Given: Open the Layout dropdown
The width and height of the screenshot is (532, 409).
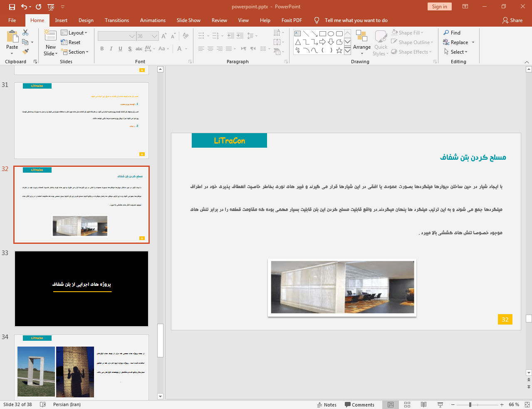Looking at the screenshot, I should pos(74,32).
